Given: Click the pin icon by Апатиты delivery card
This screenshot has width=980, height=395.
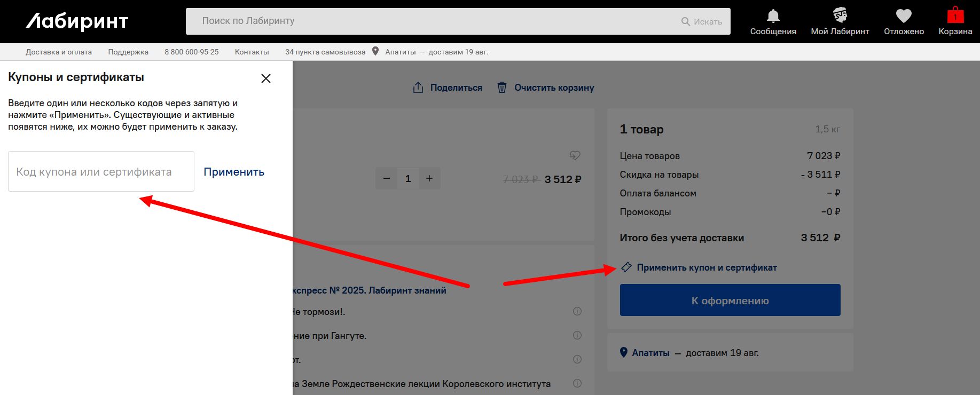Looking at the screenshot, I should (x=623, y=352).
